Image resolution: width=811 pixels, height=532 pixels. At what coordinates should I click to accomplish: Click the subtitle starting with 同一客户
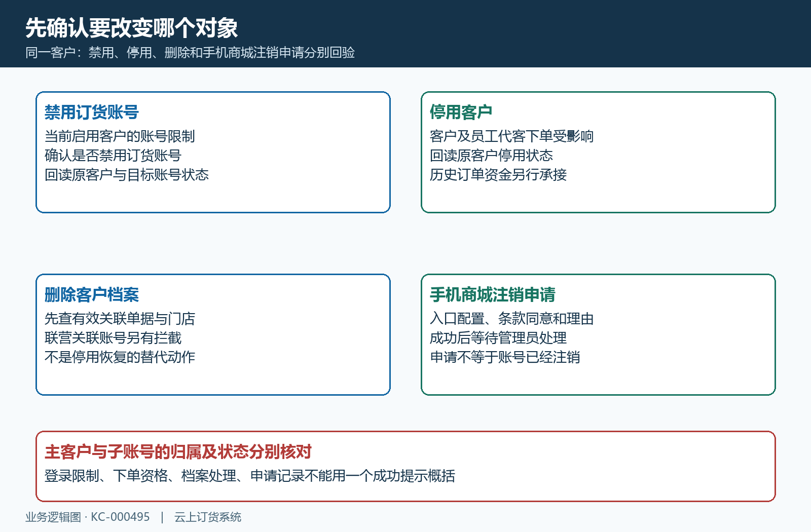(190, 53)
